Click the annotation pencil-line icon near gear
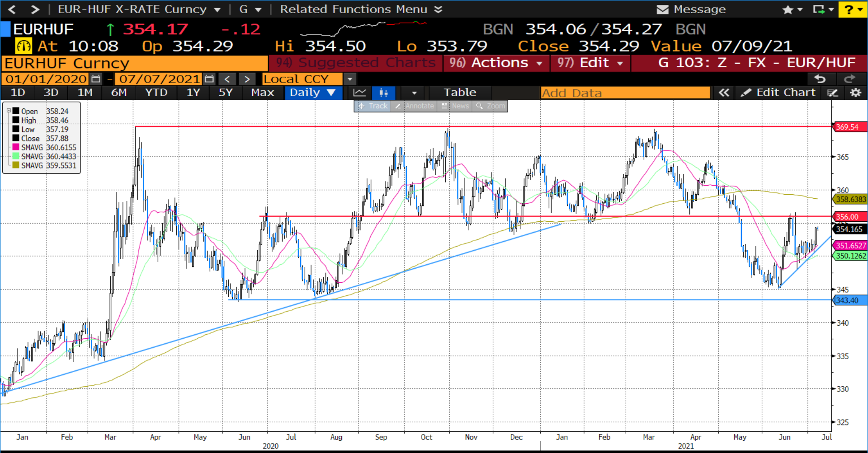 [x=833, y=93]
